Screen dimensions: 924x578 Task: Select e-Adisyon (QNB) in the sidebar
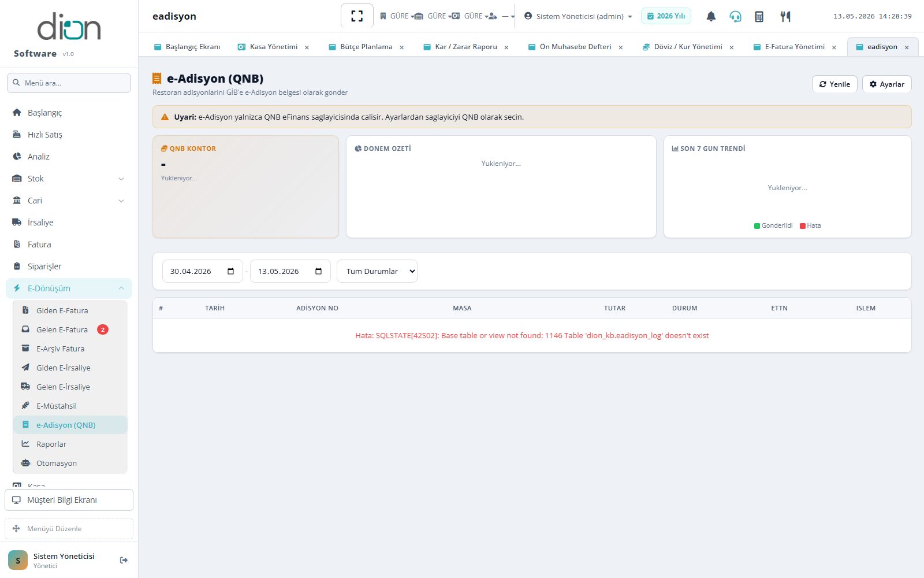click(70, 425)
